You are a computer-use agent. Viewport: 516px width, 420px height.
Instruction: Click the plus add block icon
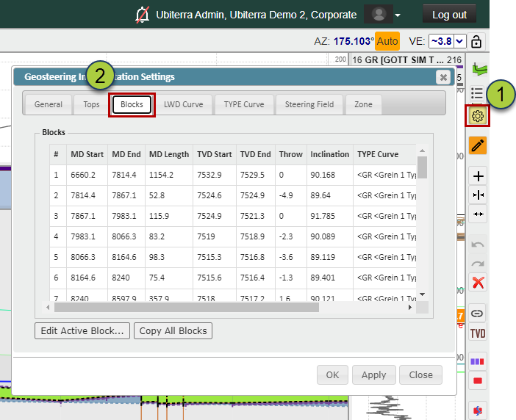pyautogui.click(x=478, y=176)
